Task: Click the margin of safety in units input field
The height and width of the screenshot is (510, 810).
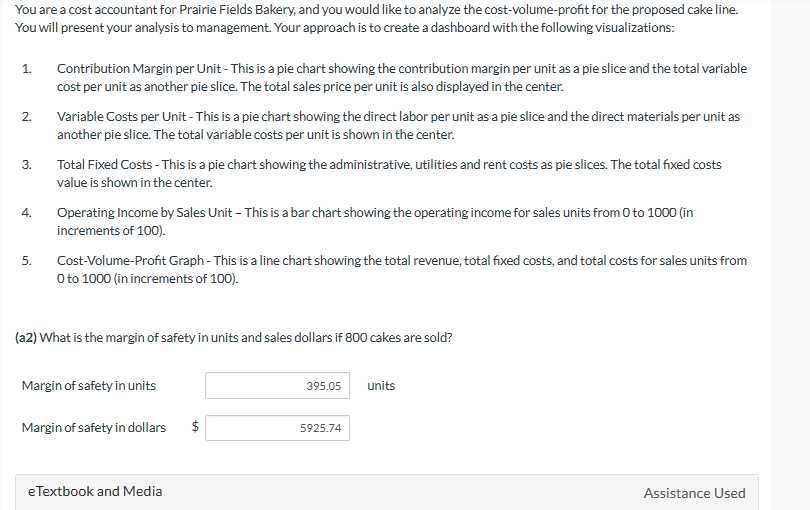Action: 277,385
